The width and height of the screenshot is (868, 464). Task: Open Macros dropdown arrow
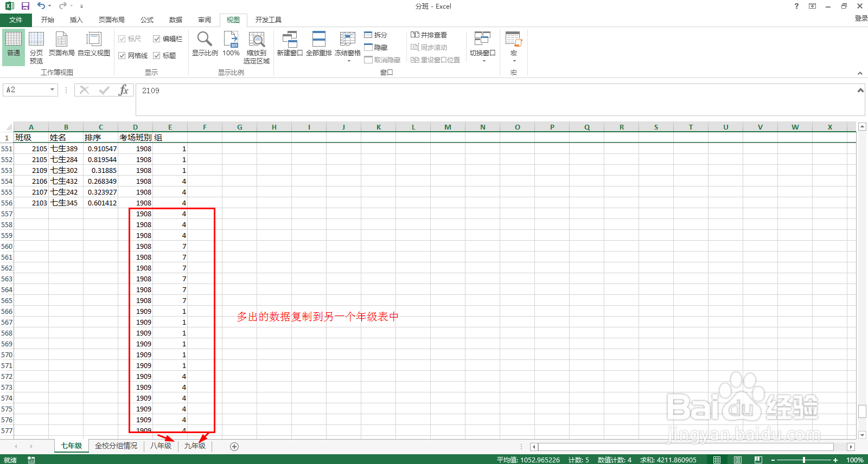click(x=514, y=61)
